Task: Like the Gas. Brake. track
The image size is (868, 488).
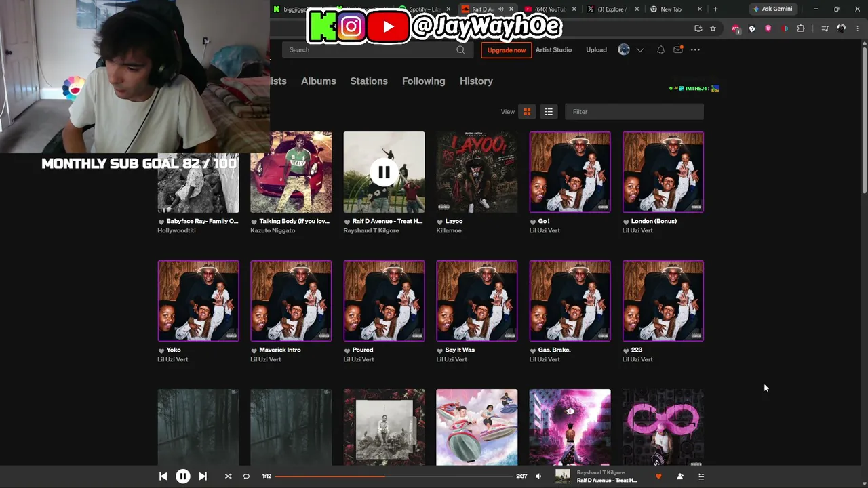Action: (x=533, y=350)
